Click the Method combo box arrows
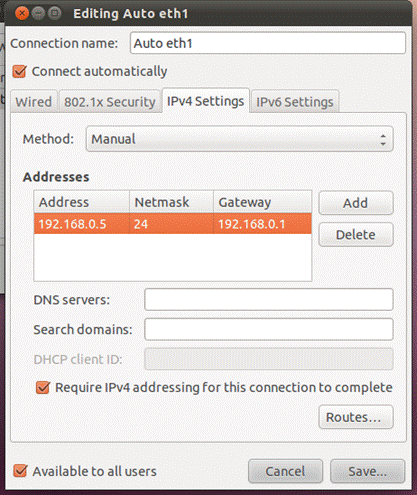This screenshot has width=417, height=495. (x=383, y=140)
